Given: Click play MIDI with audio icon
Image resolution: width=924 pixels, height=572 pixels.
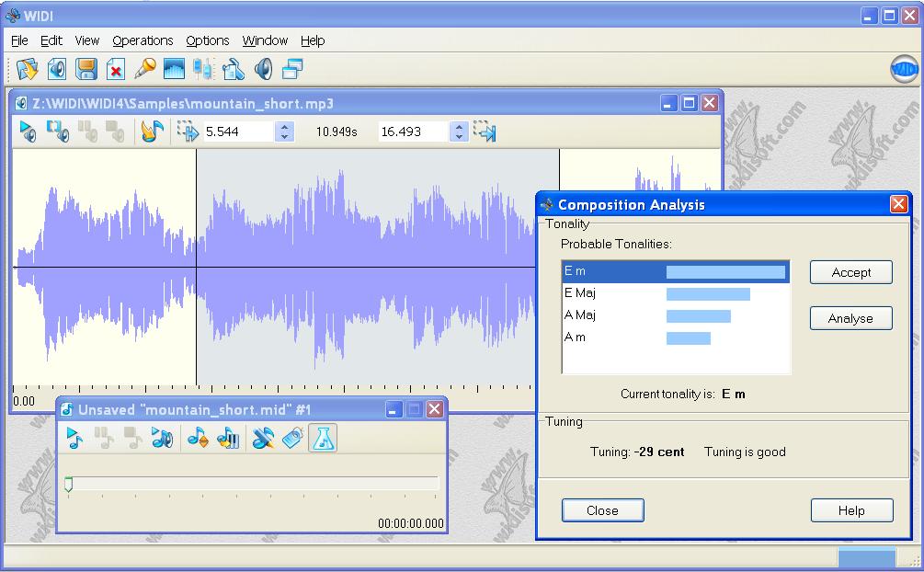Looking at the screenshot, I should point(162,438).
